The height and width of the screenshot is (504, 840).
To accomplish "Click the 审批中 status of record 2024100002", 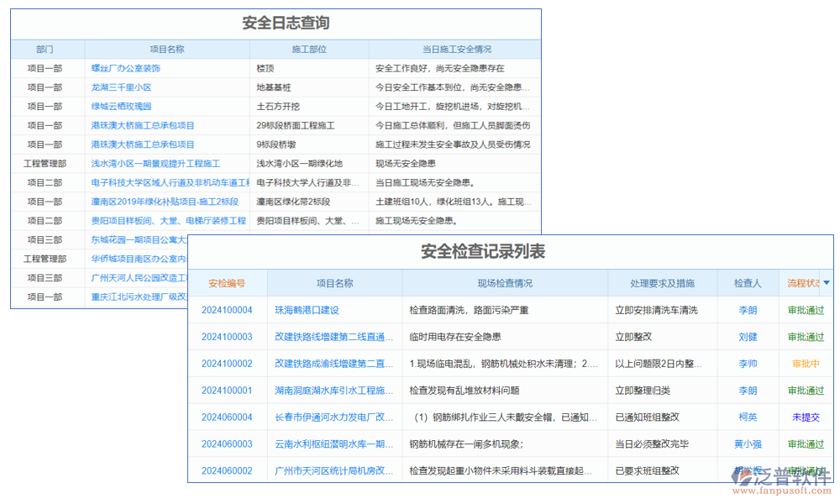I will [x=806, y=363].
